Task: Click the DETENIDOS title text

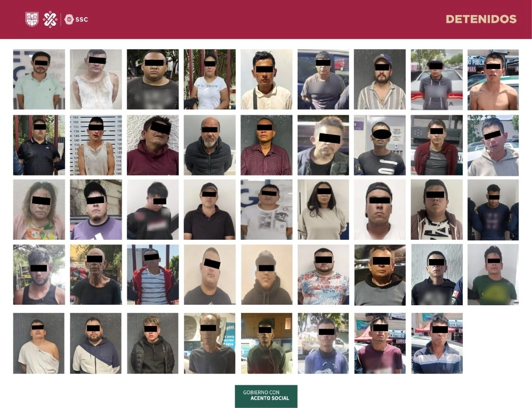Action: [481, 19]
